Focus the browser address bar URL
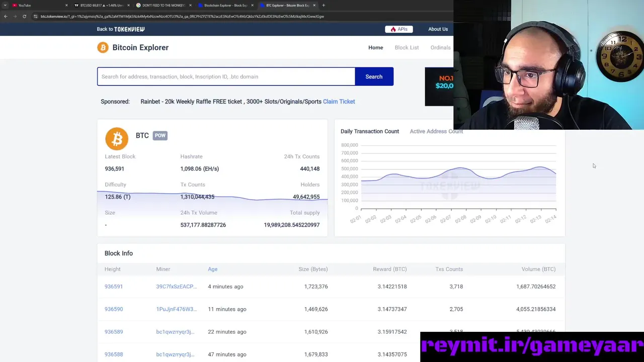644x362 pixels. (182, 16)
